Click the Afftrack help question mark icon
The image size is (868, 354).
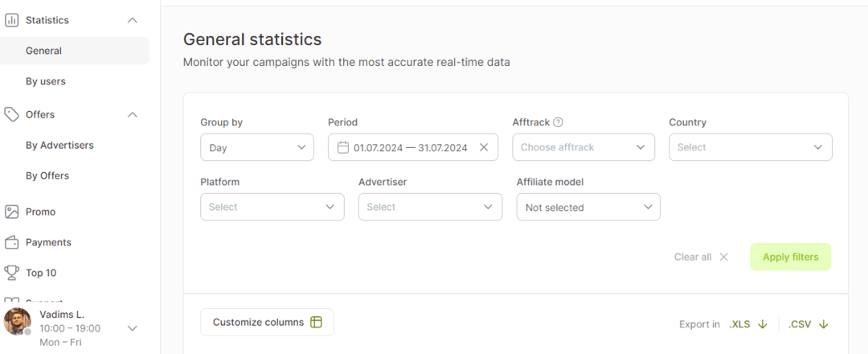pos(559,122)
